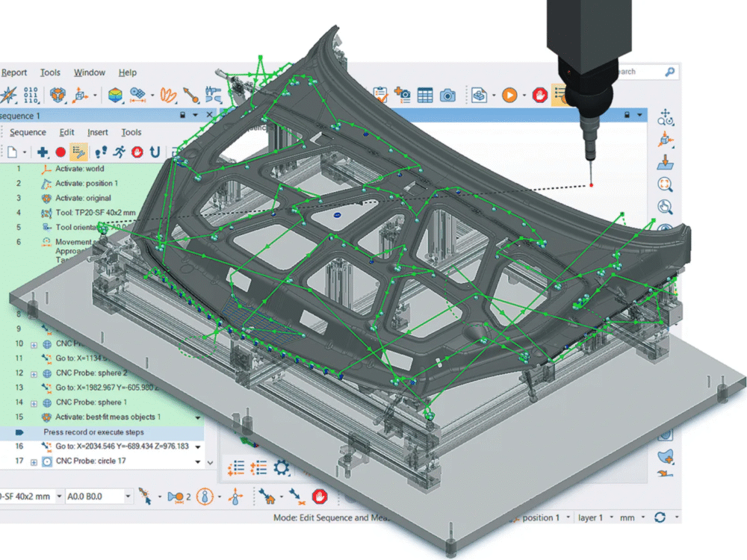The image size is (747, 560).
Task: Expand step 14 CNC Probe: sphere 1
Action: pyautogui.click(x=34, y=403)
